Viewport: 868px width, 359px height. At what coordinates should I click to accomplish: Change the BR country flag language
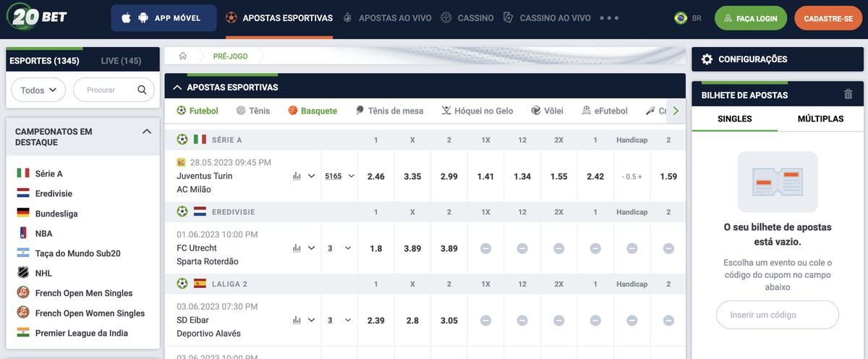click(x=688, y=18)
